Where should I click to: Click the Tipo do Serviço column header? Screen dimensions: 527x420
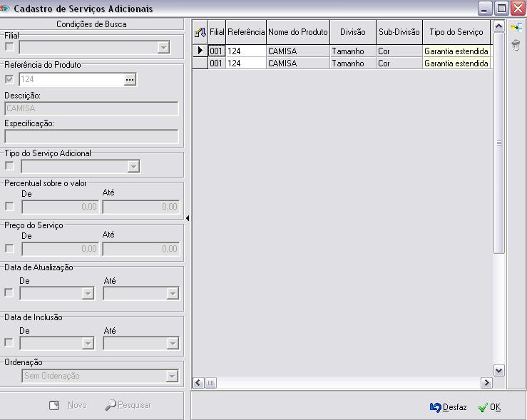456,32
